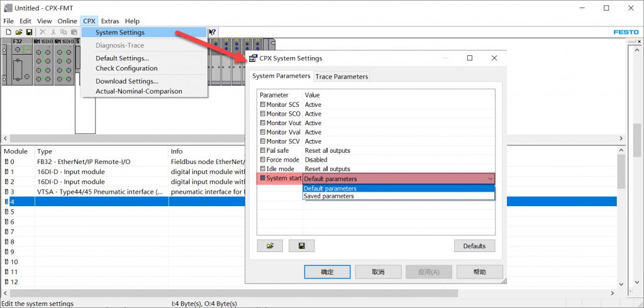The image size is (644, 308).
Task: Switch to the Trace Parameters tab
Action: (x=341, y=77)
